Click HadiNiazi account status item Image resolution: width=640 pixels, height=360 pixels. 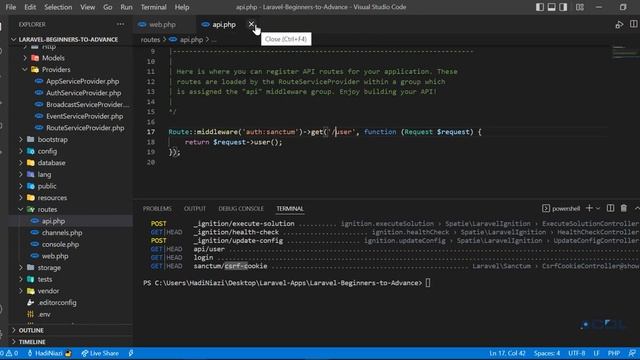click(x=49, y=353)
